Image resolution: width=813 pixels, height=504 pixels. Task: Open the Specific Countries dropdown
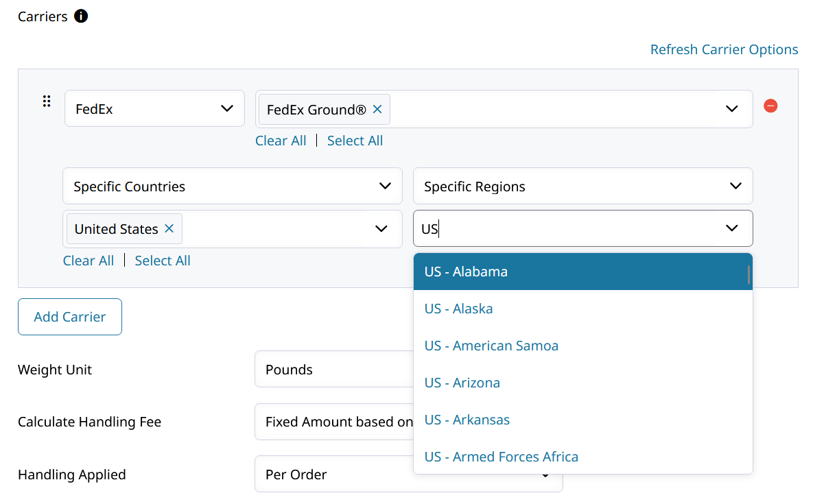click(x=233, y=186)
